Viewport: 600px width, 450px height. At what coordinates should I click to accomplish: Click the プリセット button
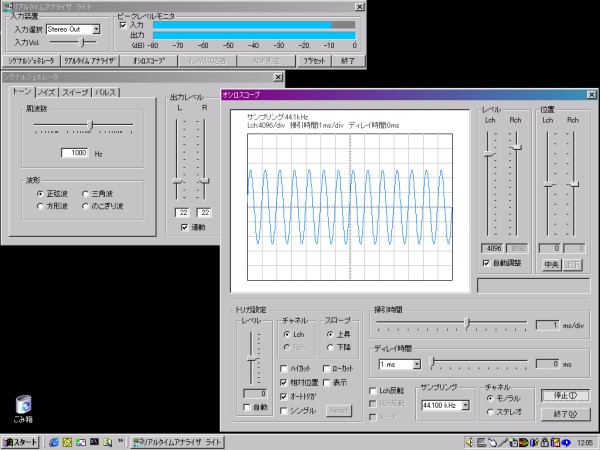coord(314,61)
